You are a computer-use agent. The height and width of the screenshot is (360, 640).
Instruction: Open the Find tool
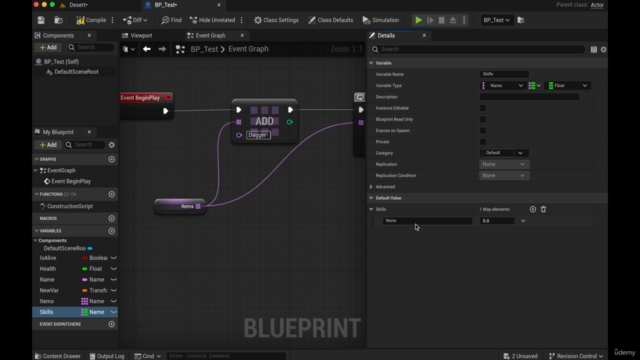point(171,20)
